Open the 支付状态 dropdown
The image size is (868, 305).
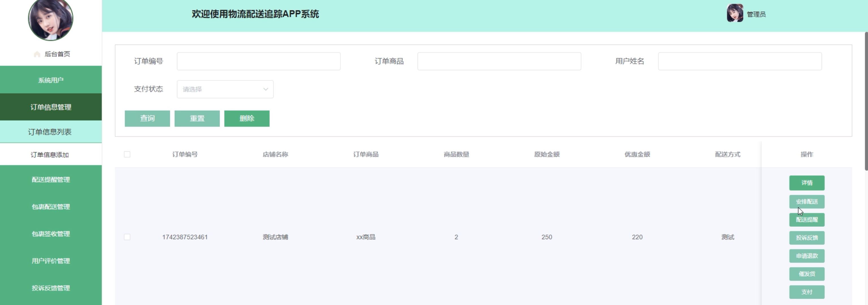[x=225, y=89]
